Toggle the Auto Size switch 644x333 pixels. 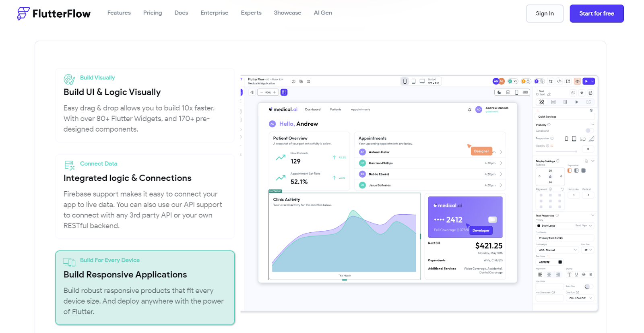pos(588,286)
